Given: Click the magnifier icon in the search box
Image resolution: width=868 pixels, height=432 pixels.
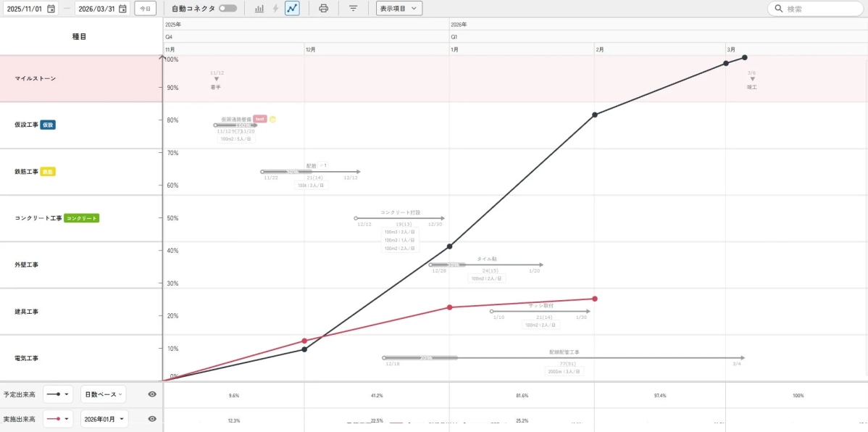Looking at the screenshot, I should pos(779,9).
